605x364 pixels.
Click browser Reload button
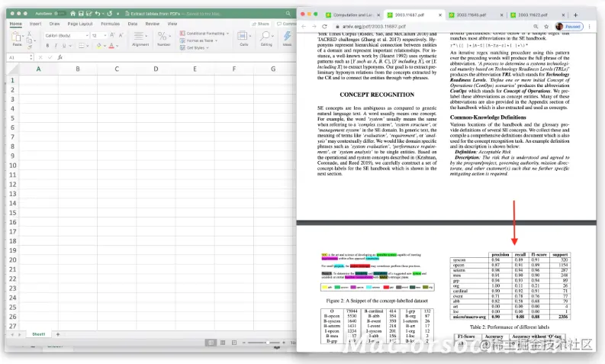[324, 27]
